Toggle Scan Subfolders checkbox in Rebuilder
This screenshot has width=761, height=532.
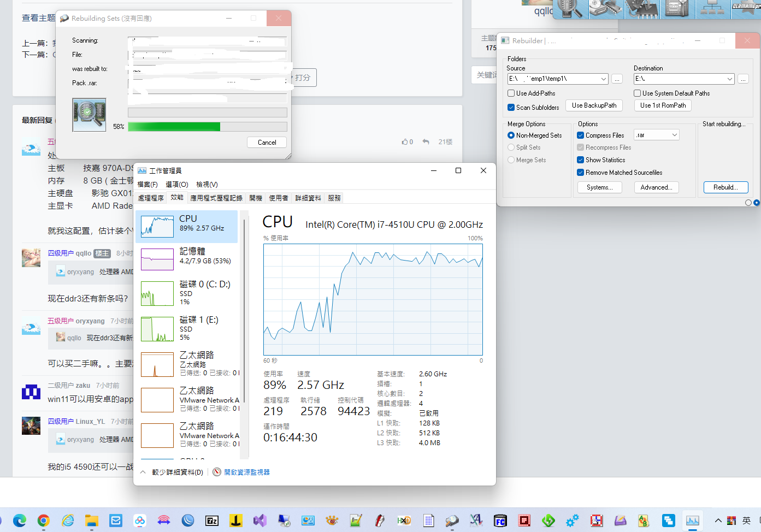pos(534,108)
